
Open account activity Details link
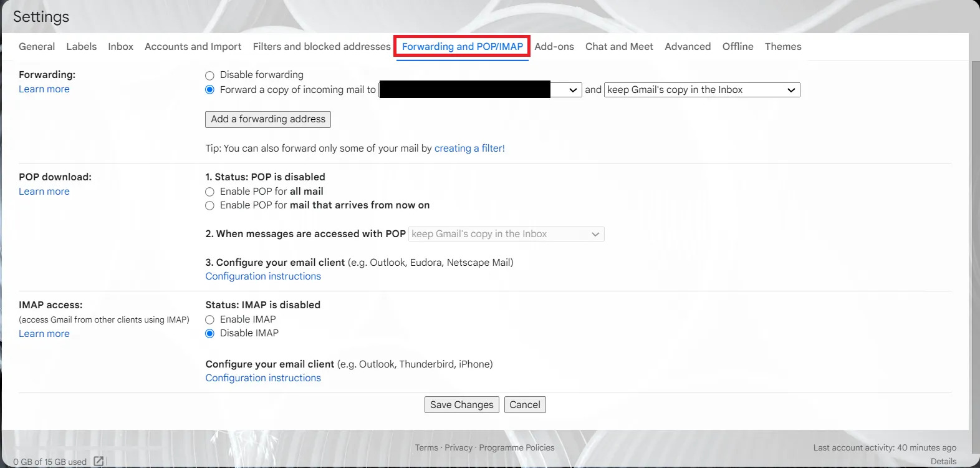click(x=943, y=462)
